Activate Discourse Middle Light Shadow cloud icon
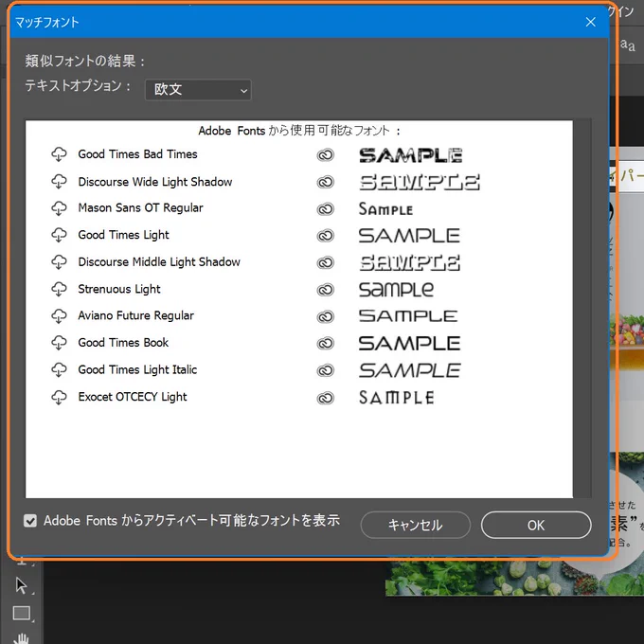Viewport: 644px width, 644px height. click(x=59, y=262)
